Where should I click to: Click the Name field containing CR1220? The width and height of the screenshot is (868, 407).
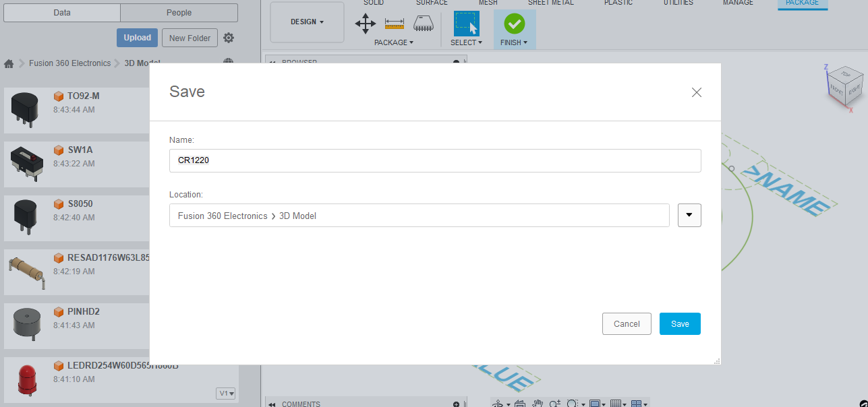[435, 160]
